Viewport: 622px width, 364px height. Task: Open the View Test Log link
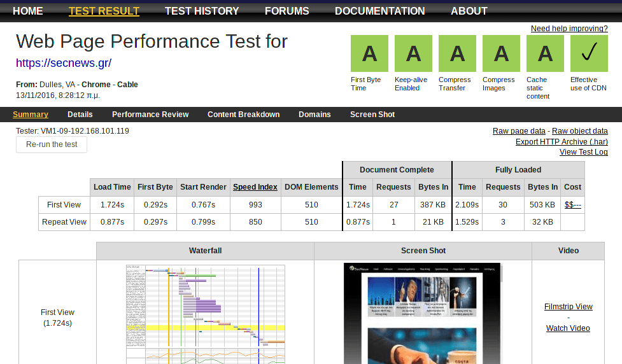tap(584, 152)
